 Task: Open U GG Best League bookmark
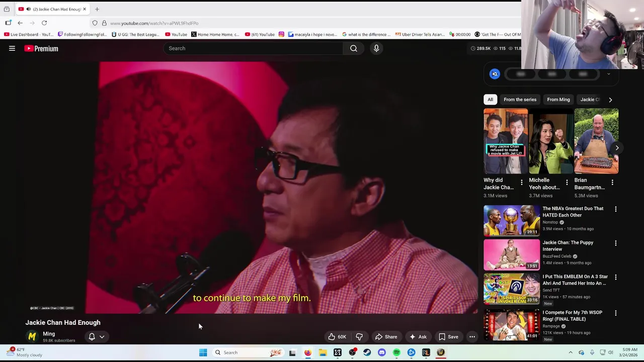[135, 34]
